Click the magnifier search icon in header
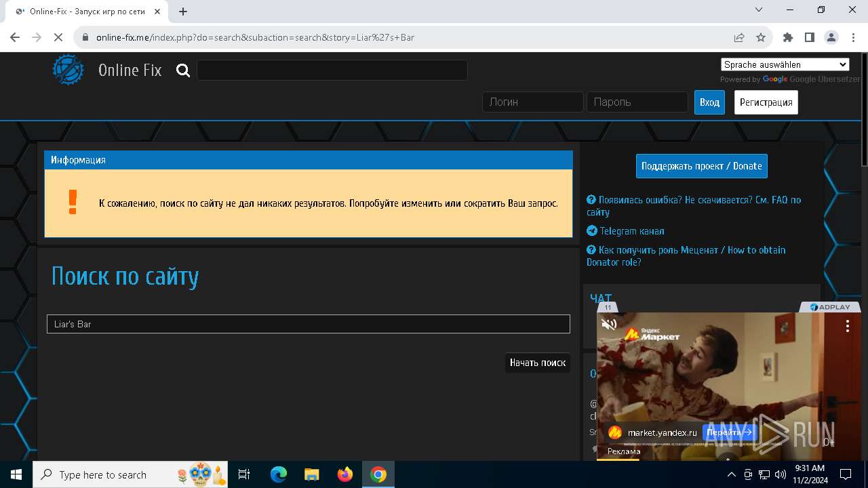This screenshot has width=868, height=488. coord(183,70)
